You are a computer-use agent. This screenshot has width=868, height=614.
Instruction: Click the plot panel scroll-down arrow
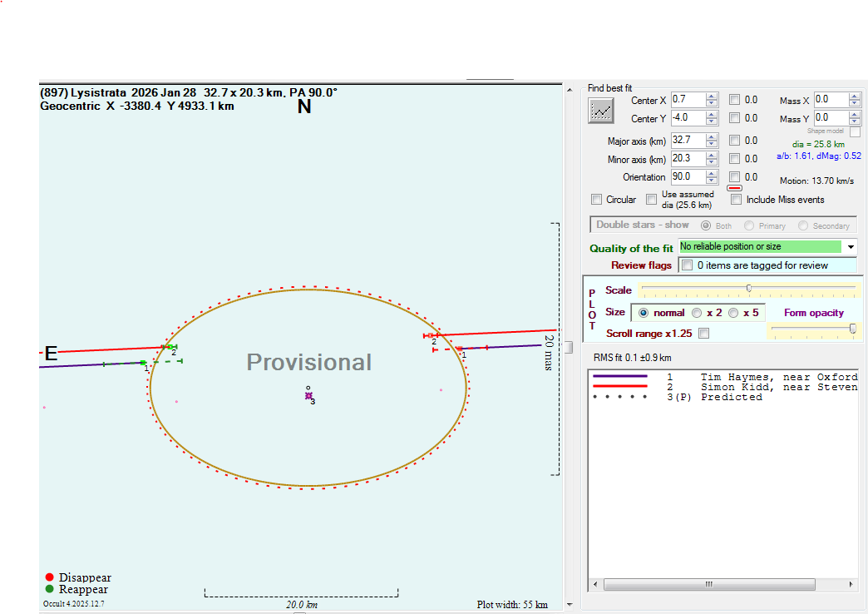pyautogui.click(x=570, y=605)
